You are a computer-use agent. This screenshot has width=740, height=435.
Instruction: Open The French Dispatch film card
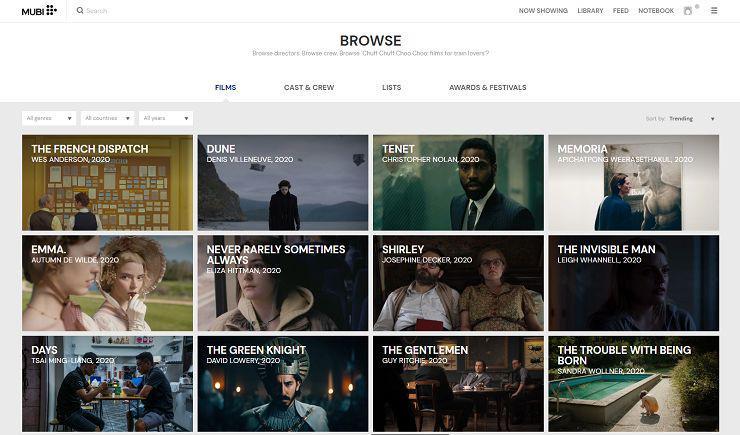[108, 183]
